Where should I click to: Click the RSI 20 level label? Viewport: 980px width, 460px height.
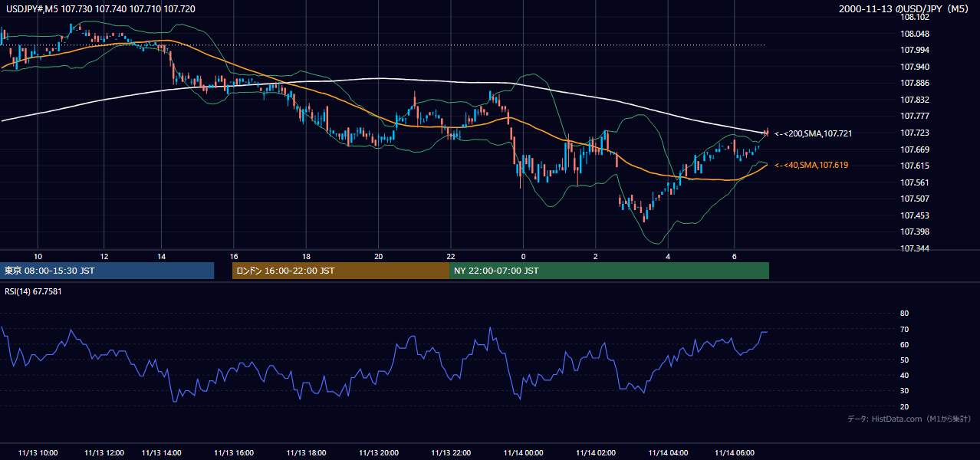[x=904, y=406]
